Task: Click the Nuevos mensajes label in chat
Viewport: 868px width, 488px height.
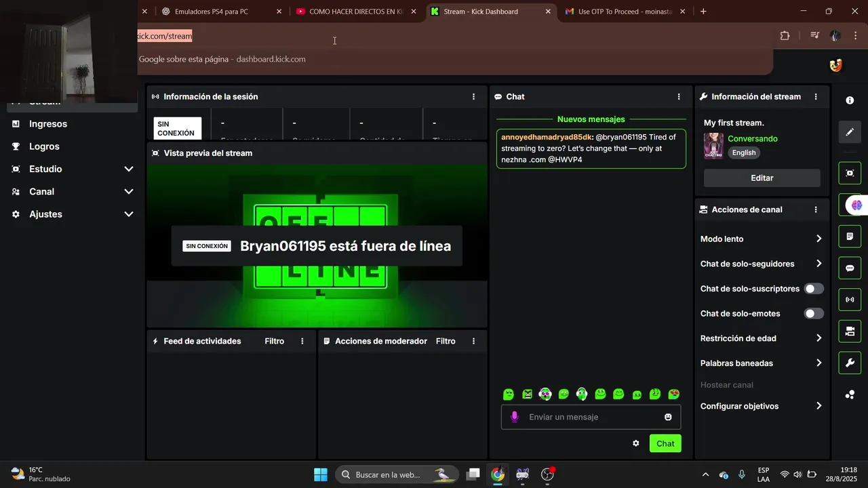Action: 591,119
